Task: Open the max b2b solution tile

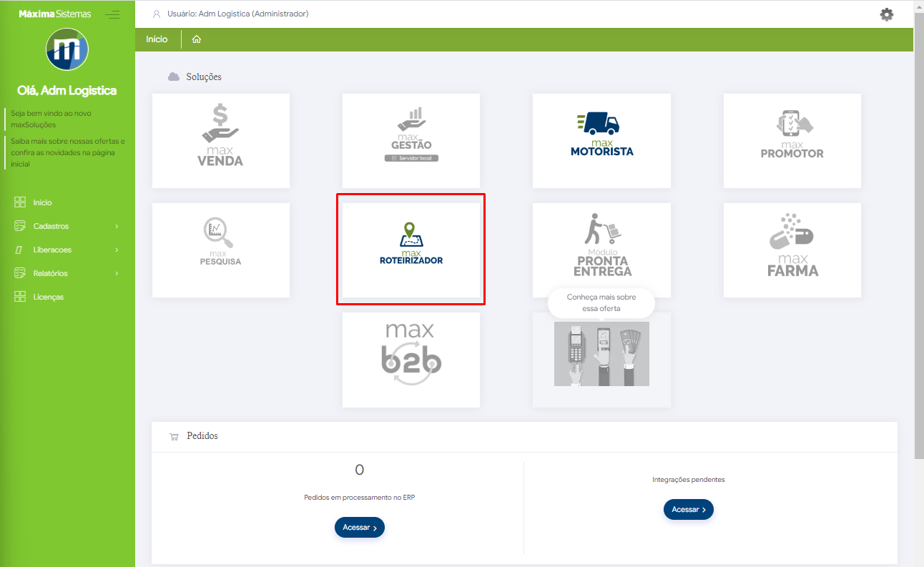Action: pyautogui.click(x=411, y=360)
